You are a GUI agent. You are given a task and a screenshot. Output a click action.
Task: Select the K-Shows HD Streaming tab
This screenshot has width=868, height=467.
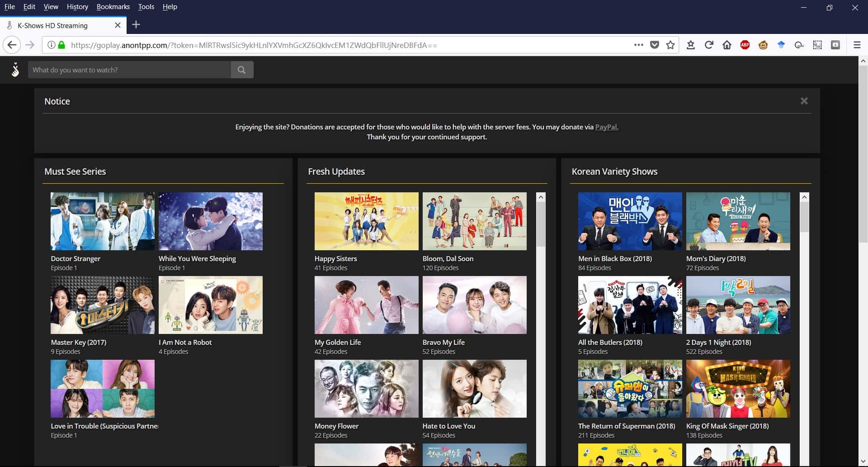tap(63, 25)
